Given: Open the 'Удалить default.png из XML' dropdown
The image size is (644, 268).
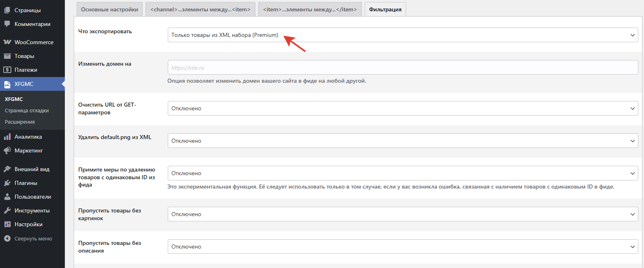Looking at the screenshot, I should [402, 141].
